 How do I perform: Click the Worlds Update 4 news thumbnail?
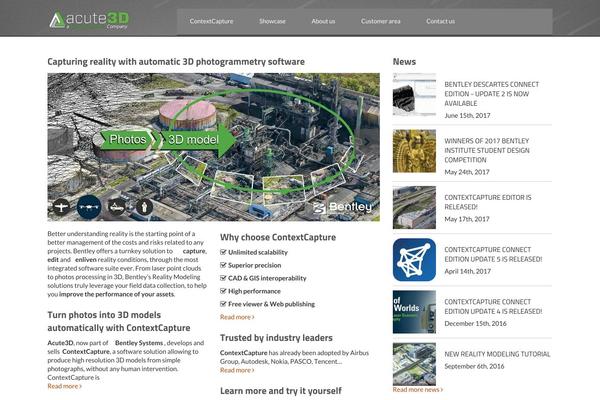tap(414, 312)
